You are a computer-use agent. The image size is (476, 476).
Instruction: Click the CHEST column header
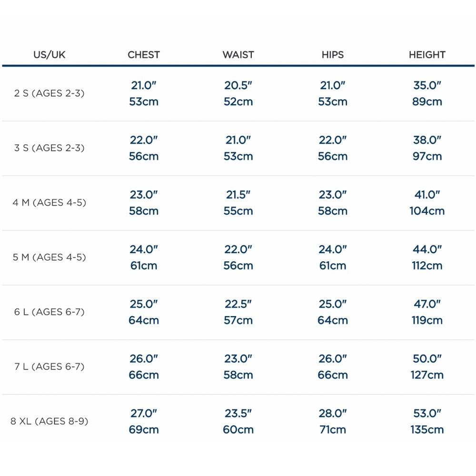(144, 55)
